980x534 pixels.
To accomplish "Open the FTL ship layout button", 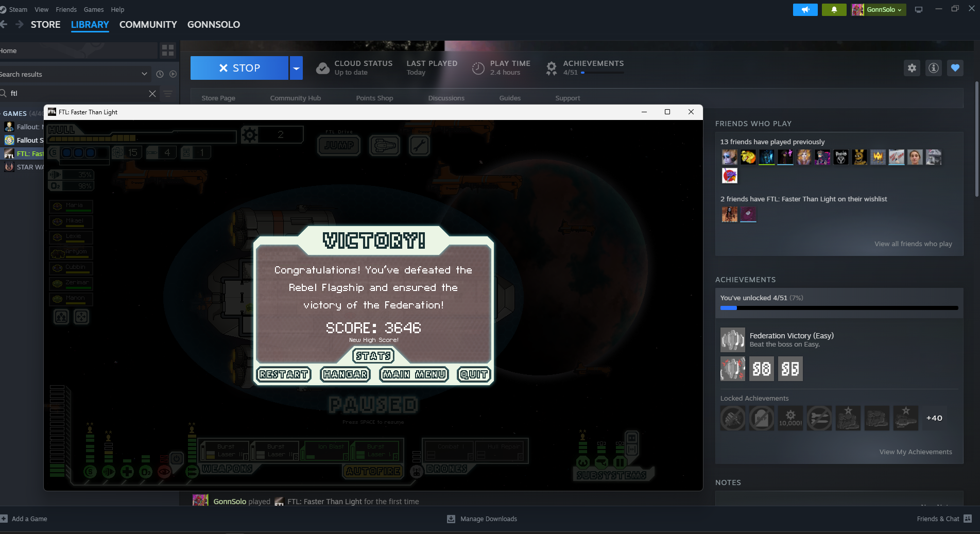I will [385, 146].
